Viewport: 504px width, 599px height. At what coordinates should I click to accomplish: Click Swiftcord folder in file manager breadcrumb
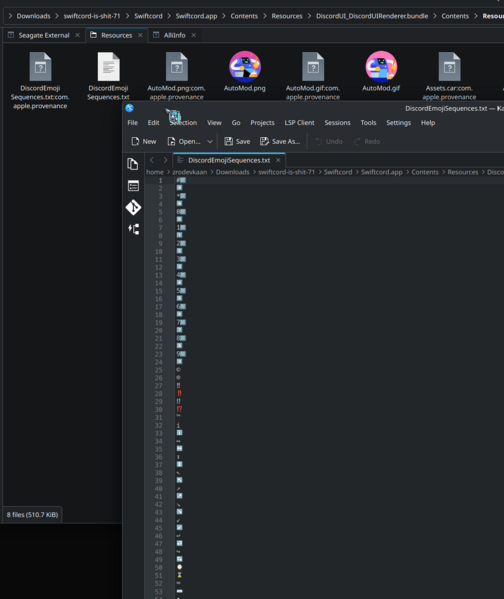click(148, 16)
